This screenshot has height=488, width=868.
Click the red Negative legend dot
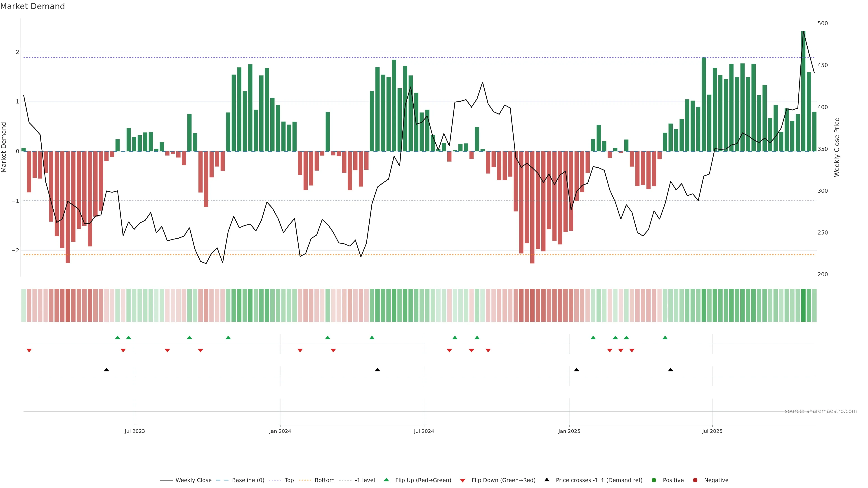[x=695, y=480]
